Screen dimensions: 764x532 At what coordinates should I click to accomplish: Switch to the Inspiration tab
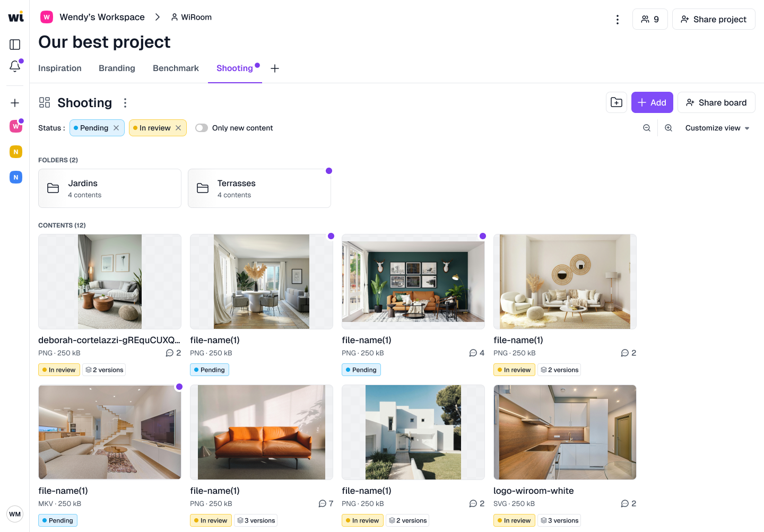click(x=60, y=68)
